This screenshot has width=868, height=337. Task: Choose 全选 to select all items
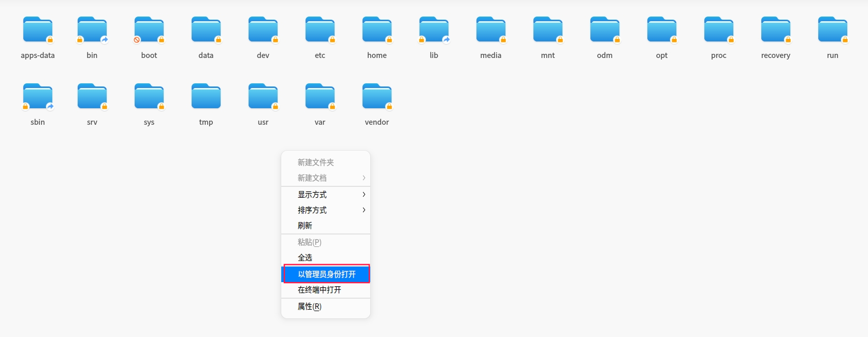tap(326, 257)
